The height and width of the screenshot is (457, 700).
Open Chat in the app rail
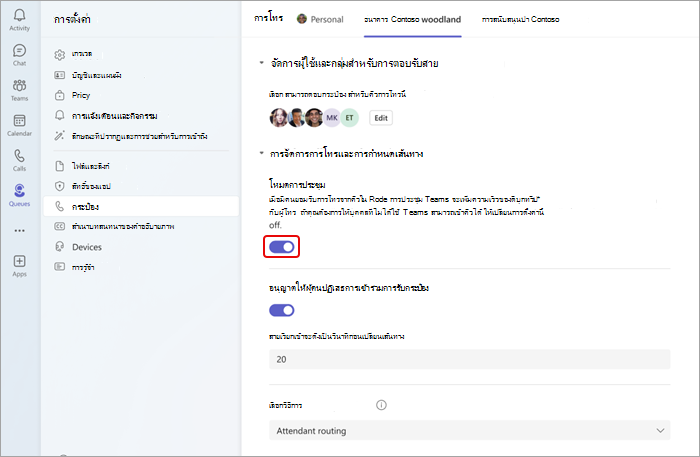pyautogui.click(x=19, y=50)
